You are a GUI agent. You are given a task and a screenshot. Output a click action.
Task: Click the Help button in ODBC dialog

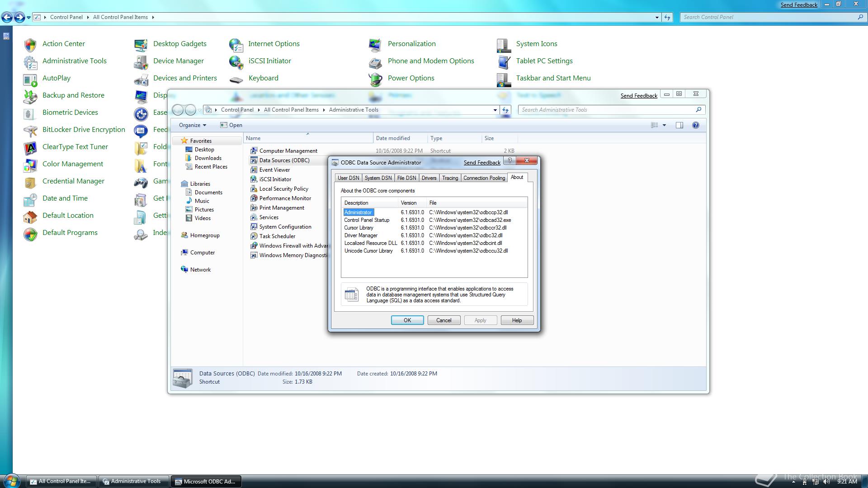[517, 320]
